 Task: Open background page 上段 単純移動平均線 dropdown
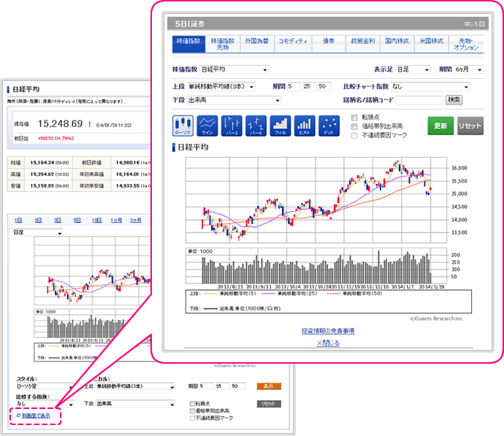click(x=135, y=386)
